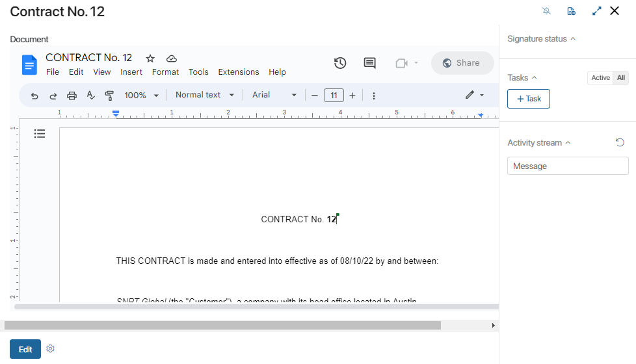Select the paint format tool

[x=109, y=96]
